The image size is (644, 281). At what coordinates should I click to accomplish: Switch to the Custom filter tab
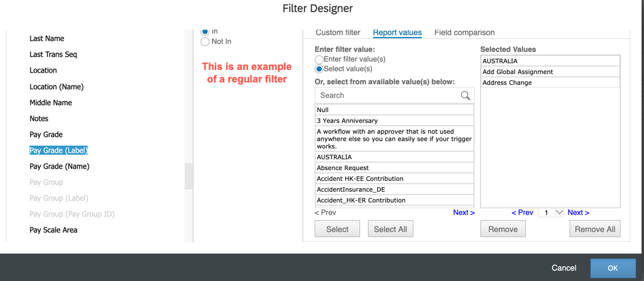click(338, 32)
